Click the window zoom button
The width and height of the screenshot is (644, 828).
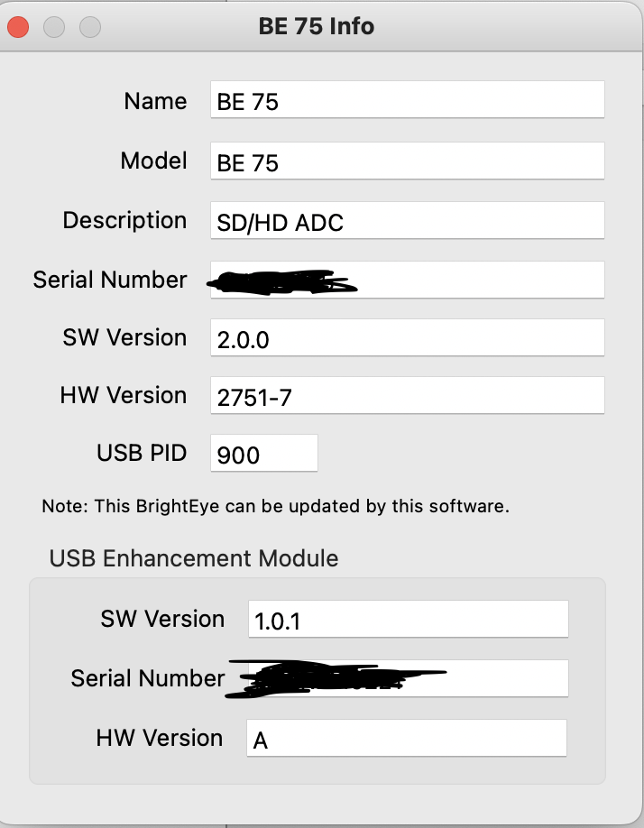coord(90,27)
